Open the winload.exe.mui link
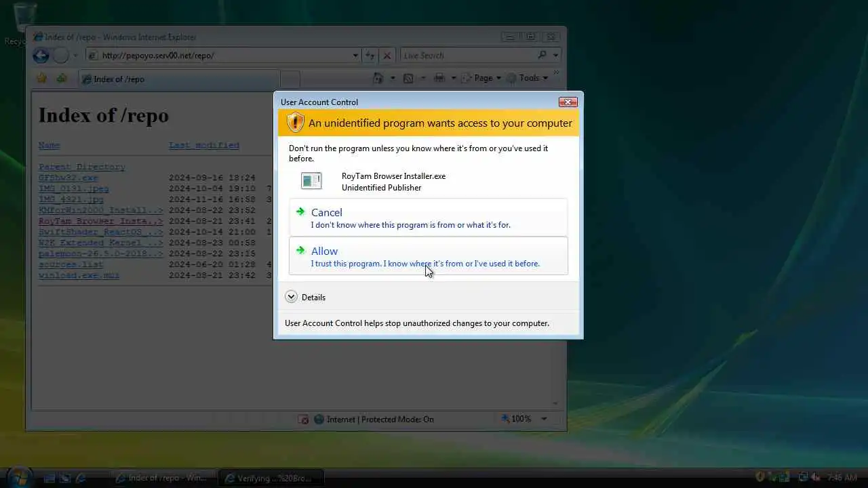This screenshot has height=488, width=868. pyautogui.click(x=79, y=275)
